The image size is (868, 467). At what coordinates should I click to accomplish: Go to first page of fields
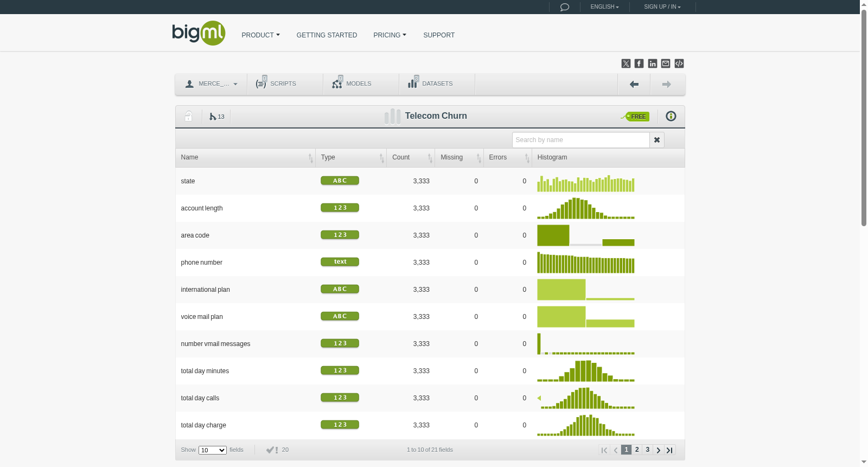pos(604,450)
